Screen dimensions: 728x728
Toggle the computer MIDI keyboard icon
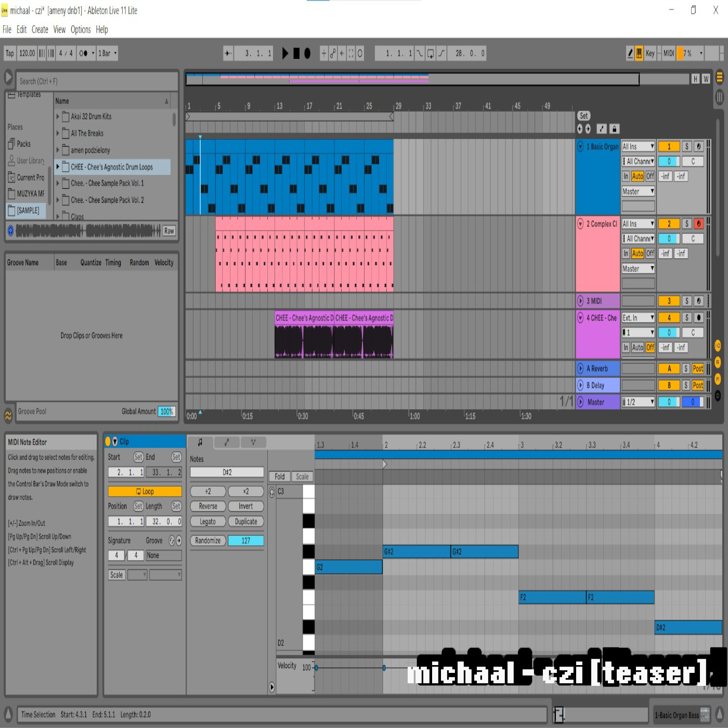[639, 53]
